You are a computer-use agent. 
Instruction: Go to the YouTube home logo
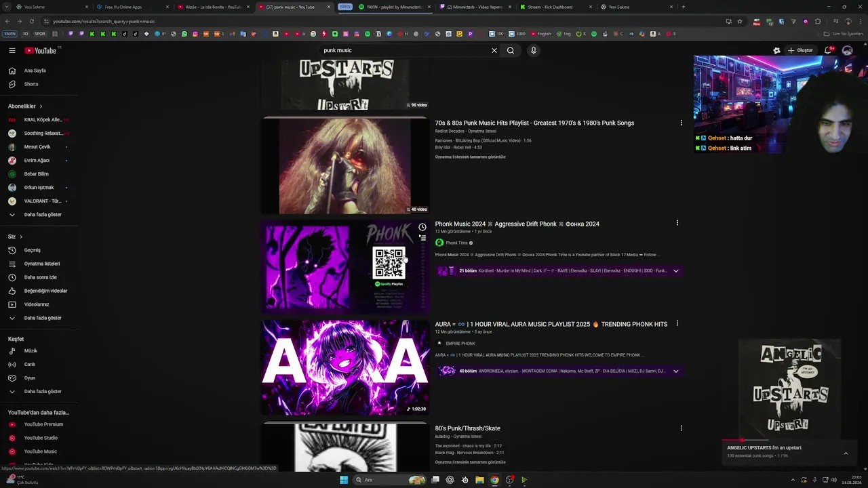tap(41, 50)
